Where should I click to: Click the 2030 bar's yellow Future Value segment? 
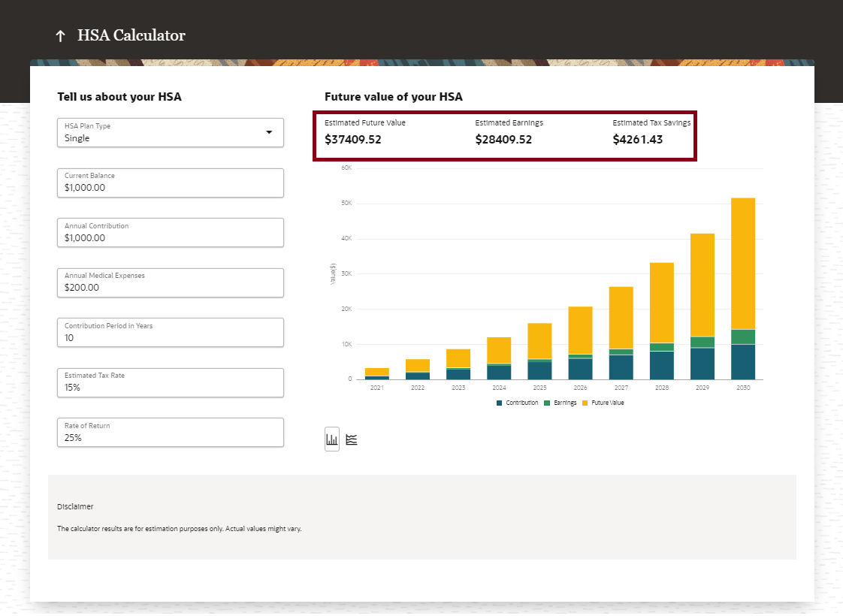743,263
